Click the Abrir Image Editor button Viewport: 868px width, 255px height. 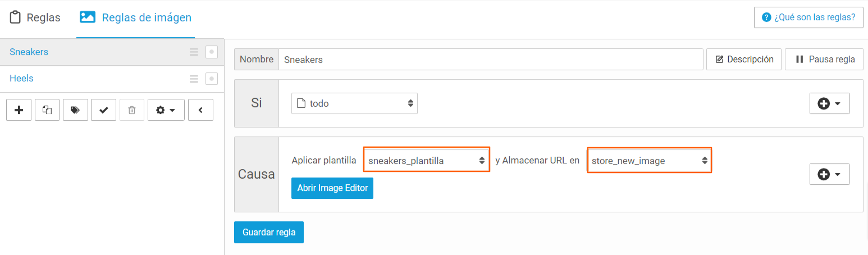pyautogui.click(x=332, y=188)
